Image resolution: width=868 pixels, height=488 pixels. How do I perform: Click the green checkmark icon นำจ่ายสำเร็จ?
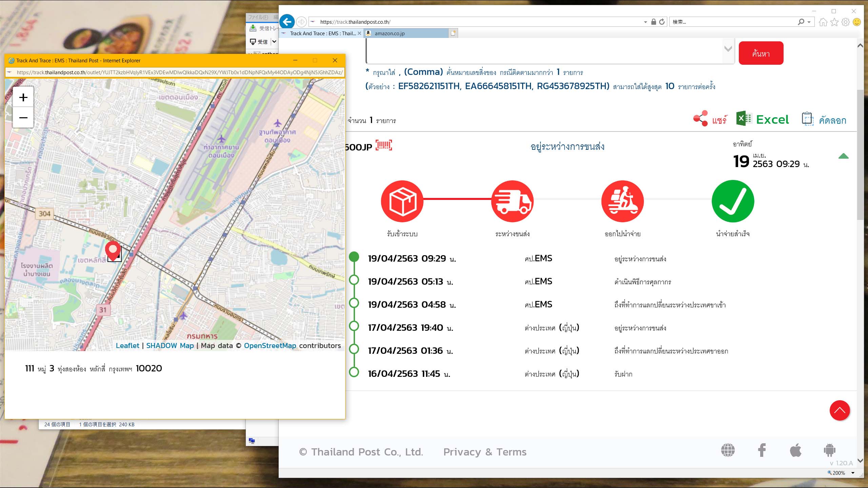tap(733, 201)
